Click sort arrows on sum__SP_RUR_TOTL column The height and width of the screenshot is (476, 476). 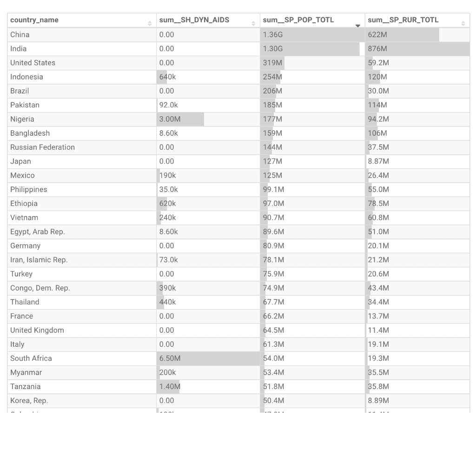pyautogui.click(x=463, y=23)
